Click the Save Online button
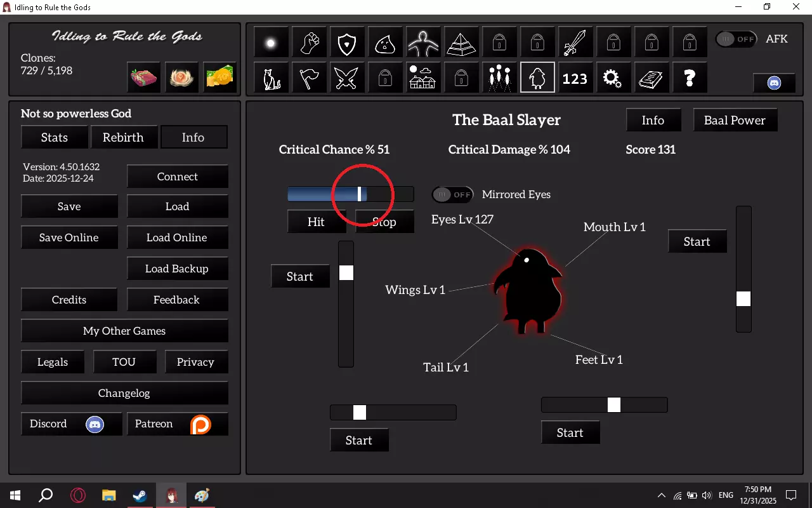 pyautogui.click(x=69, y=237)
